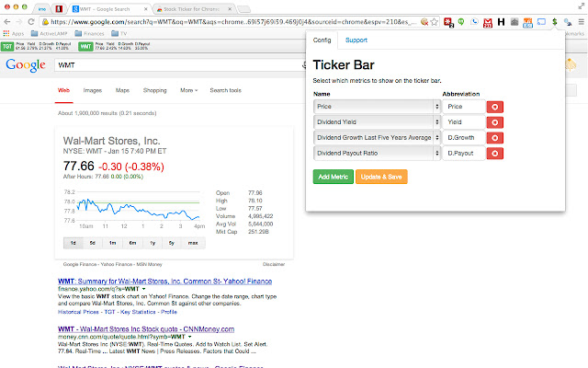Click the orange extension icon with blue badge

[527, 22]
